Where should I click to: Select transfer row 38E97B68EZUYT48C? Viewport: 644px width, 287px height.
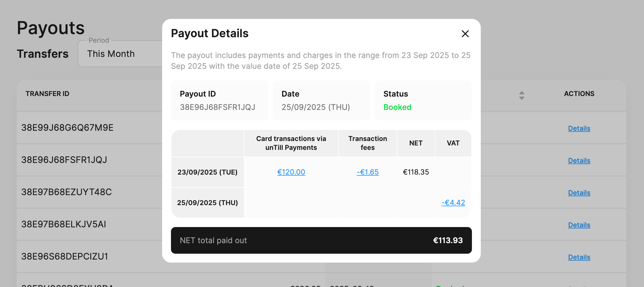67,192
